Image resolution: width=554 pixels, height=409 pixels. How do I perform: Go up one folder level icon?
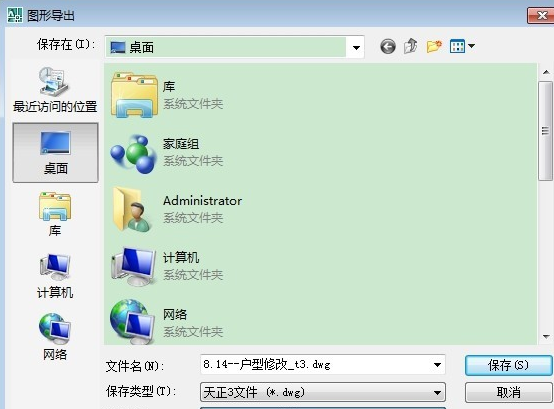coord(410,46)
